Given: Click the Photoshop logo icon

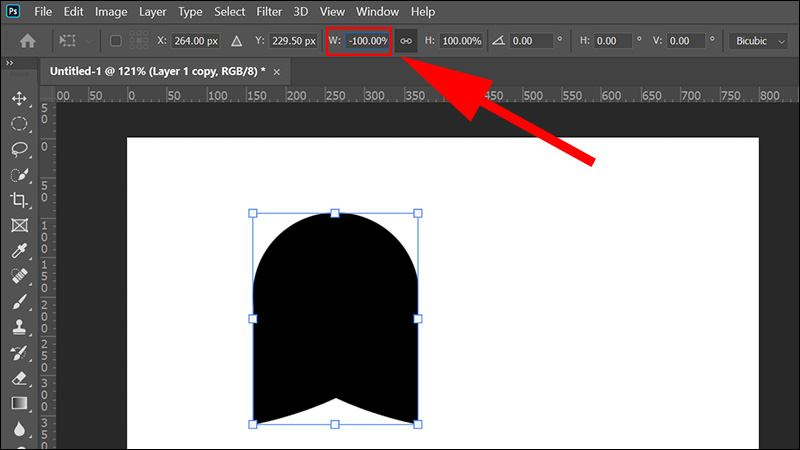Looking at the screenshot, I should [x=13, y=11].
